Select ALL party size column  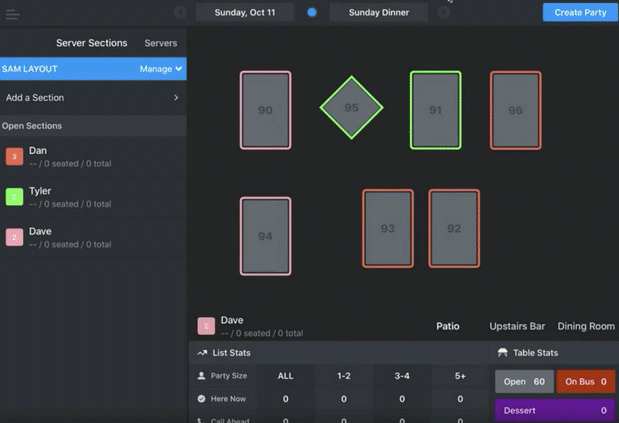pyautogui.click(x=285, y=376)
